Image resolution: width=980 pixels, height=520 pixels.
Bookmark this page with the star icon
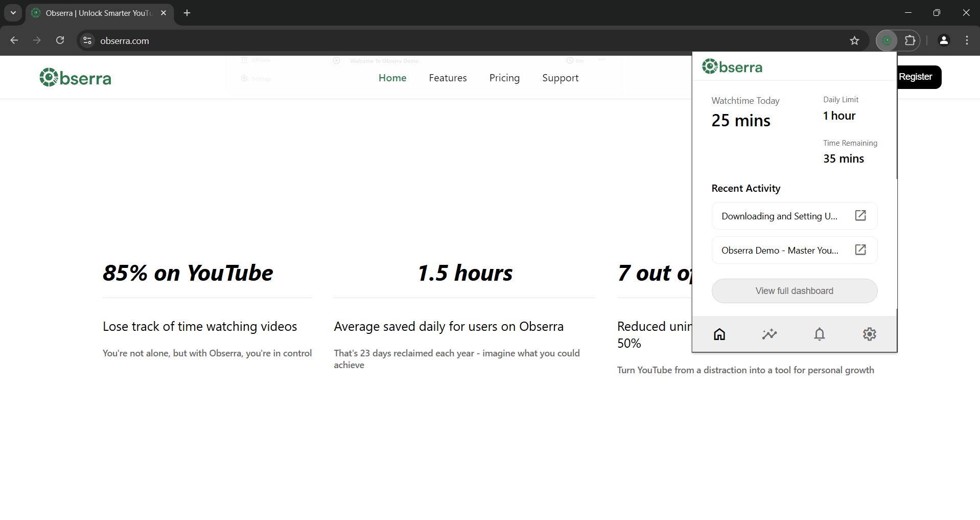(855, 40)
